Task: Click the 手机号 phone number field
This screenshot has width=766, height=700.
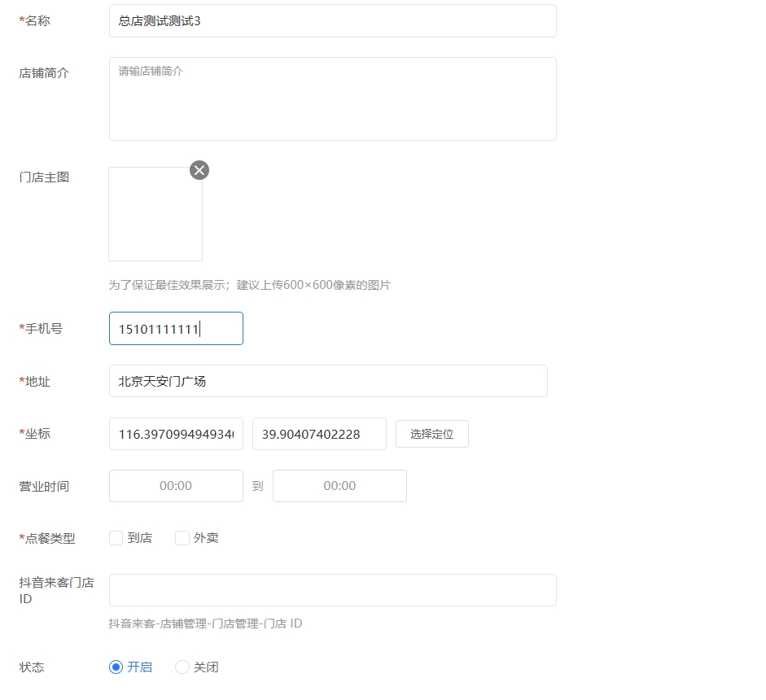Action: point(176,328)
